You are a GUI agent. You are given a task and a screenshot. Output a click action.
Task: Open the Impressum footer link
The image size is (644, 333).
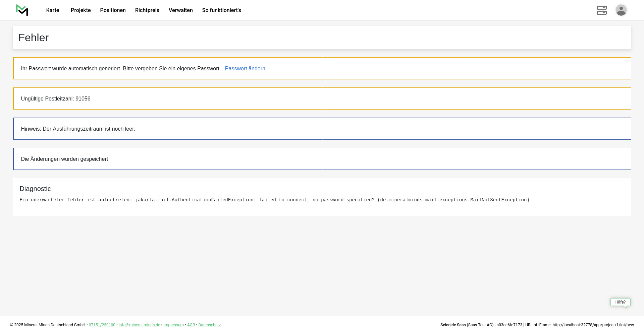(x=173, y=325)
